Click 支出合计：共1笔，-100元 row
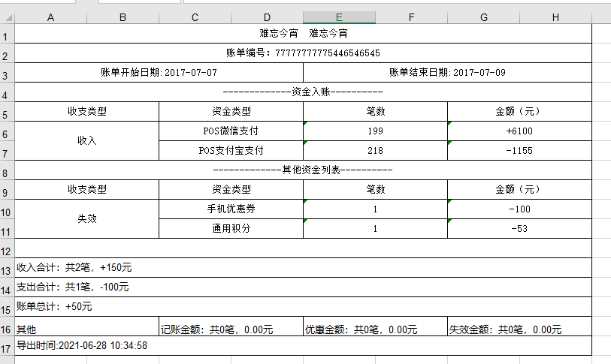This screenshot has height=364, width=611. 303,287
